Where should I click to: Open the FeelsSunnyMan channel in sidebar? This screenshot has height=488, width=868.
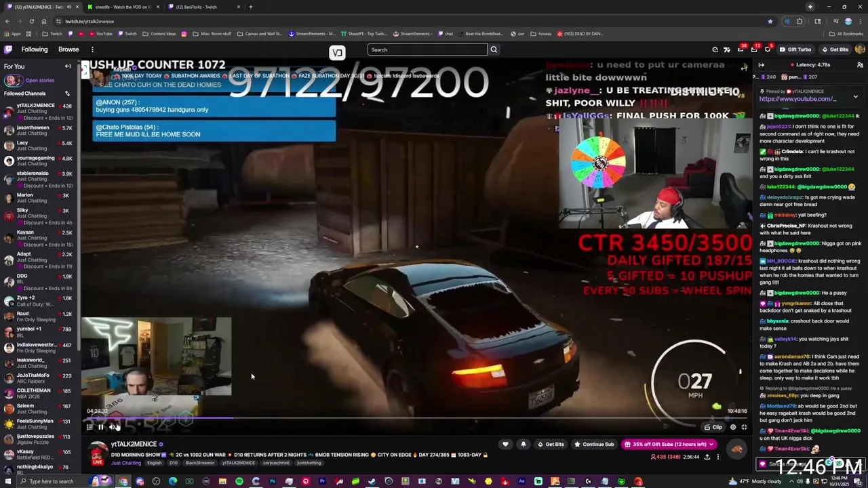(x=39, y=424)
